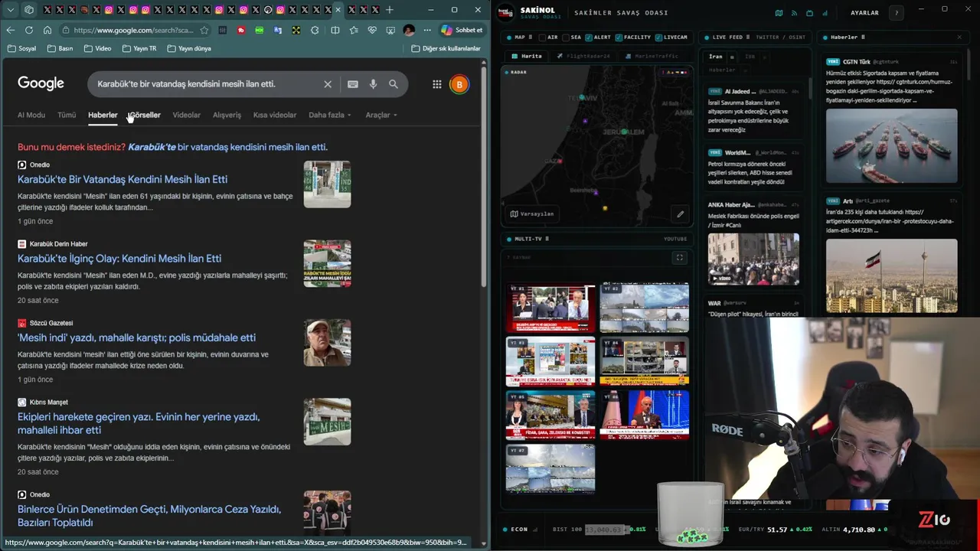Screen dimensions: 980x551
Task: Open AYARLAR settings in Sakinol
Action: tap(864, 13)
